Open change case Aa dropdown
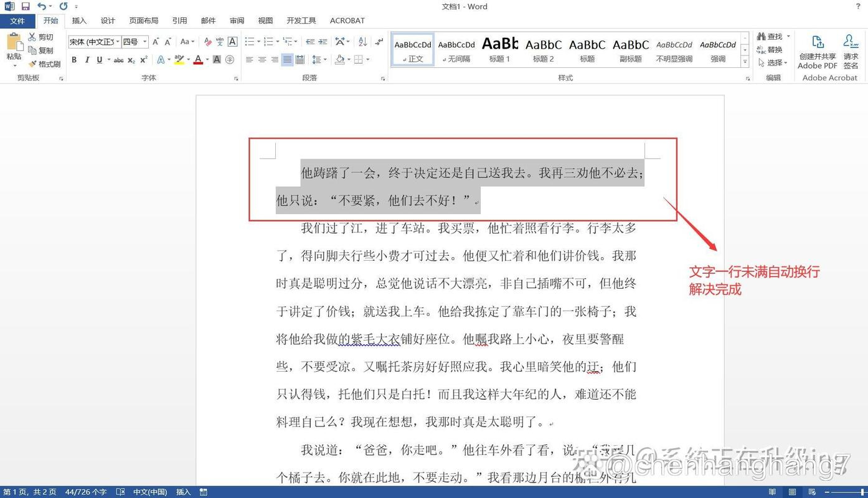Image resolution: width=868 pixels, height=498 pixels. click(x=187, y=42)
